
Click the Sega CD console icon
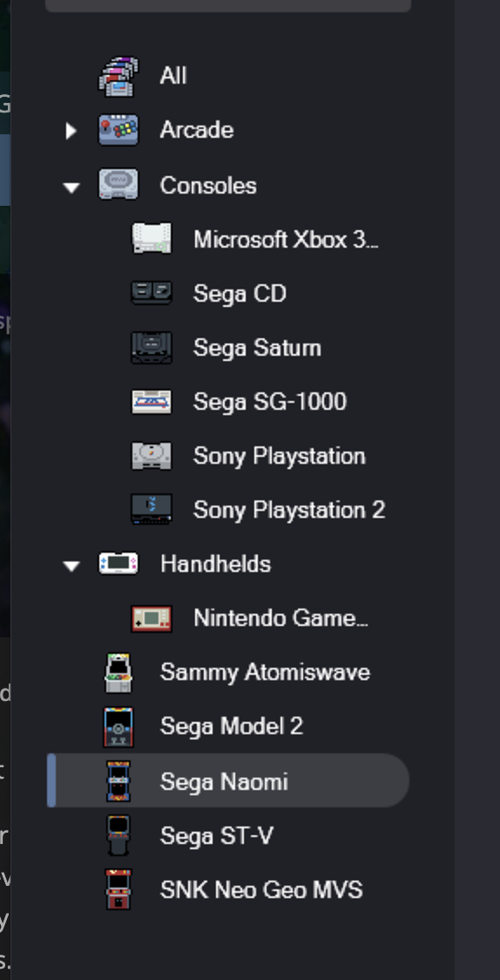[x=152, y=293]
